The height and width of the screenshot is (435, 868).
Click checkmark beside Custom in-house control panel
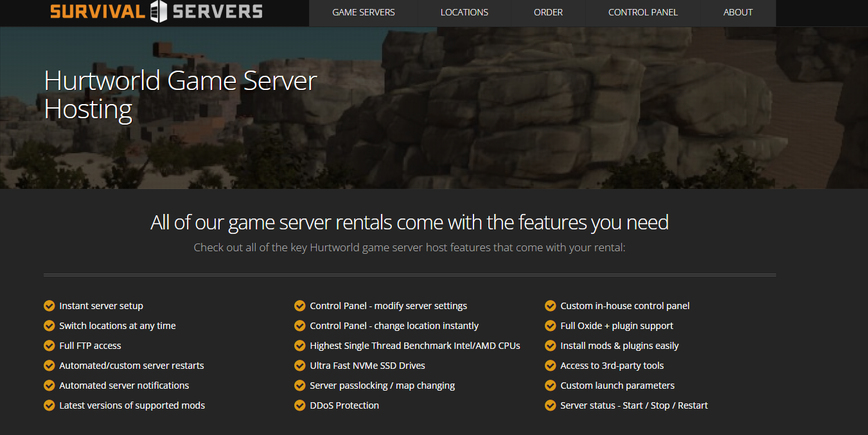pyautogui.click(x=550, y=306)
